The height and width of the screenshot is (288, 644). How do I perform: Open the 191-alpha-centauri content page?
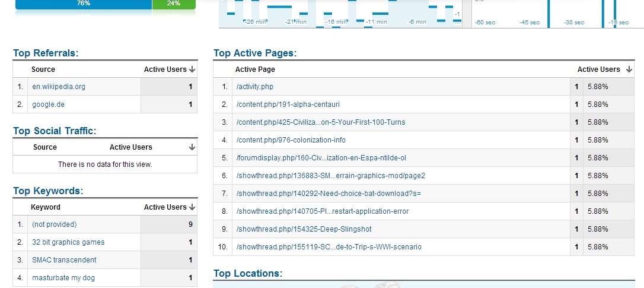pos(288,105)
